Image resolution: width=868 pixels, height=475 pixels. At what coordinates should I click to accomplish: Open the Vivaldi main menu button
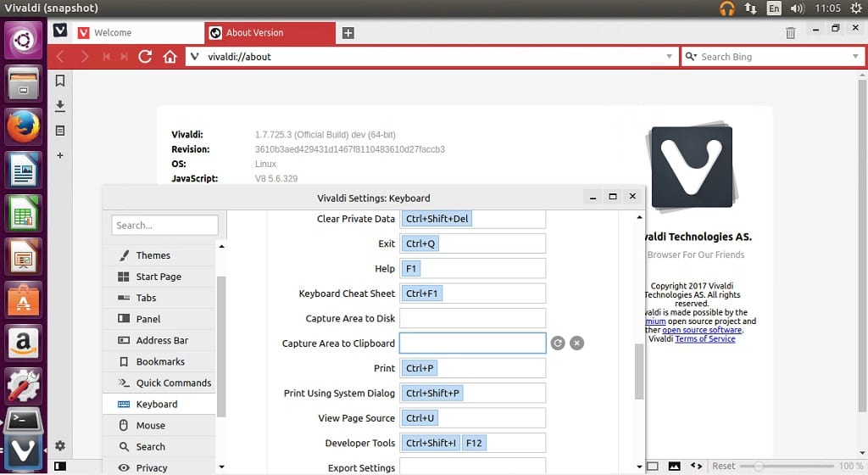point(60,31)
